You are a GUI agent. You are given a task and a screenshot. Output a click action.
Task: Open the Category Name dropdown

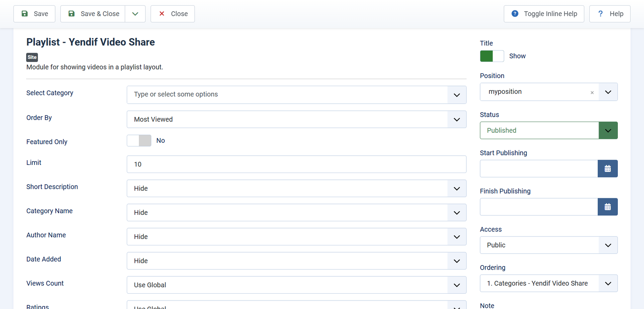coord(297,212)
